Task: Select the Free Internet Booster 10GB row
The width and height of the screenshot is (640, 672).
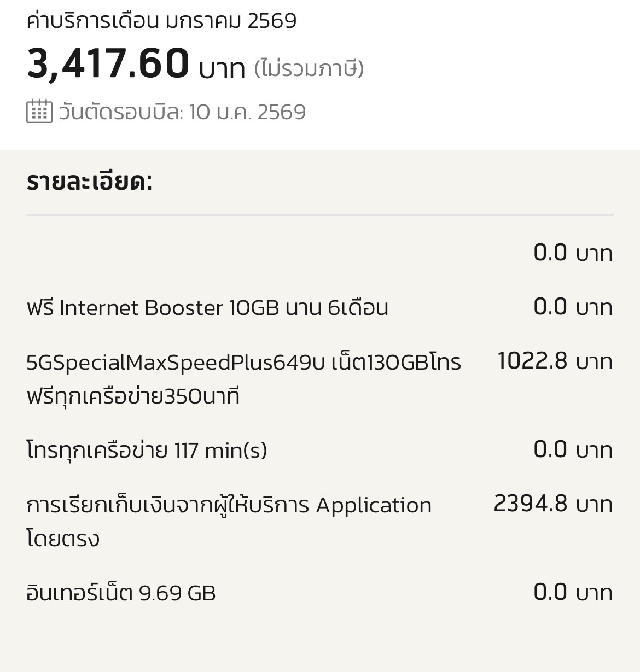Action: (207, 308)
